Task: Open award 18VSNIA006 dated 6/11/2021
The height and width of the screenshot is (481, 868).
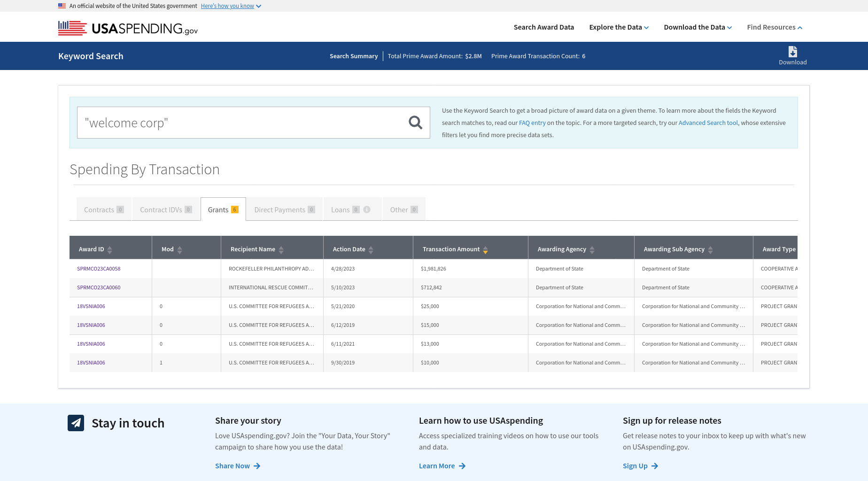Action: tap(91, 344)
